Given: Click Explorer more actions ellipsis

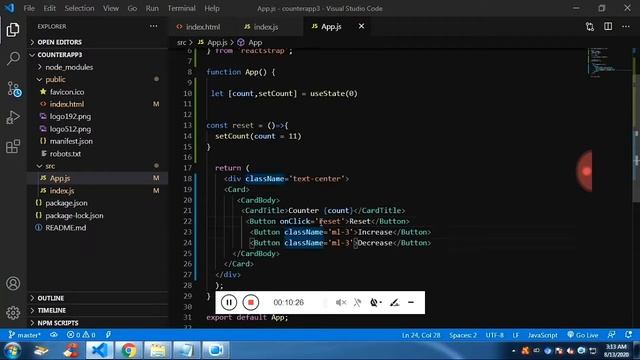Looking at the screenshot, I should 153,26.
